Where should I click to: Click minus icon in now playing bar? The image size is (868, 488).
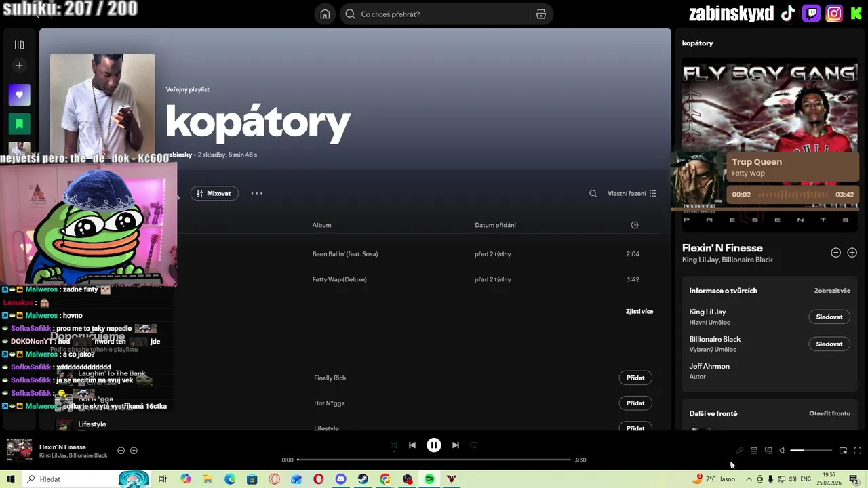(x=121, y=451)
